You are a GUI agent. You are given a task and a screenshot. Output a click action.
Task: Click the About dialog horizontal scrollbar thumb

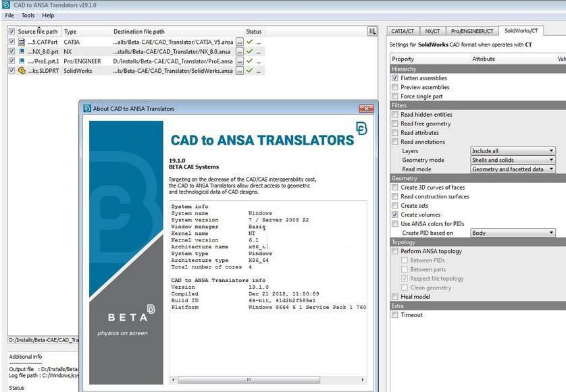point(249,380)
